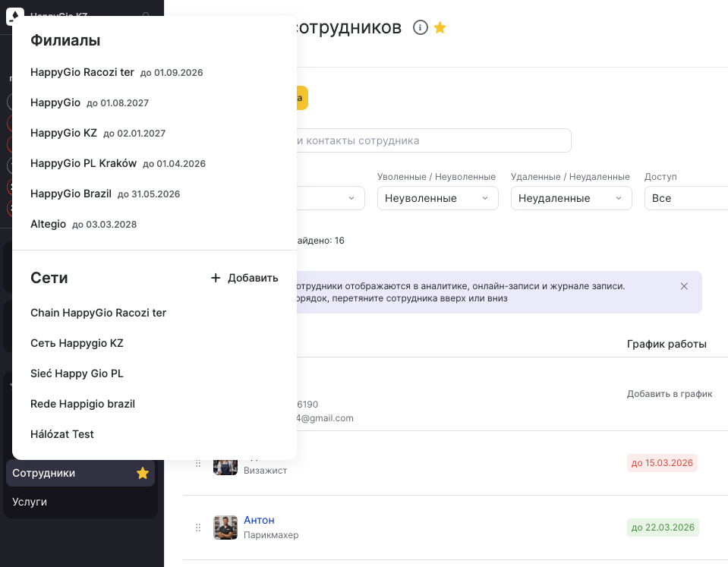Click the drag handle beside Антон
Viewport: 728px width, 567px height.
(x=198, y=528)
